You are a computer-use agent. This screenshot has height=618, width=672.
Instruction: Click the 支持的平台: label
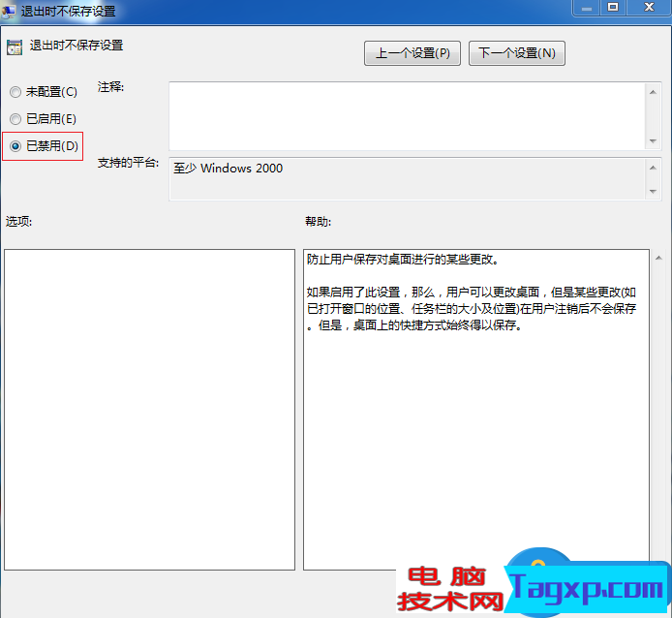[x=128, y=163]
